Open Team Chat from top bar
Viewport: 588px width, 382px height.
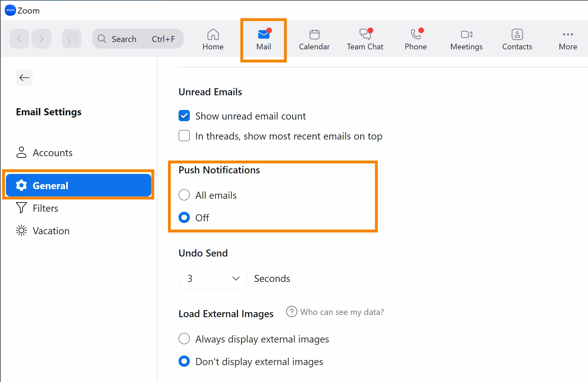coord(365,39)
